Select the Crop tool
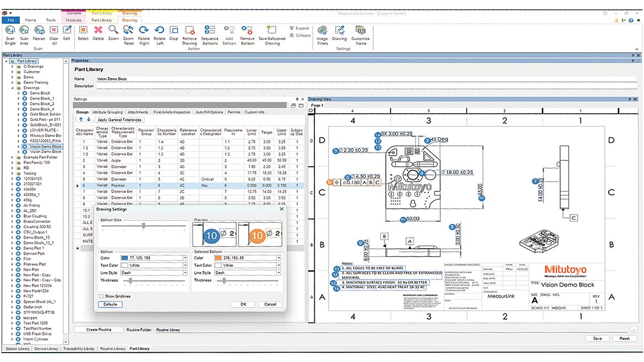 point(174,30)
